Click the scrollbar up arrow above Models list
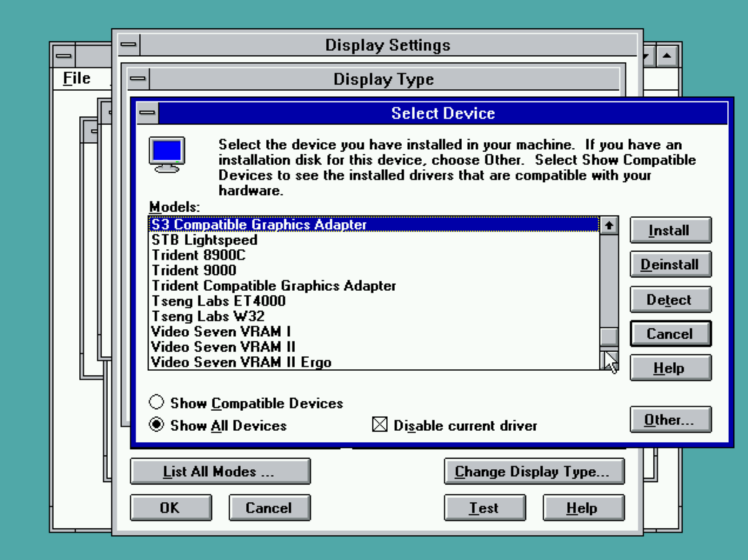The width and height of the screenshot is (748, 560). tap(610, 224)
